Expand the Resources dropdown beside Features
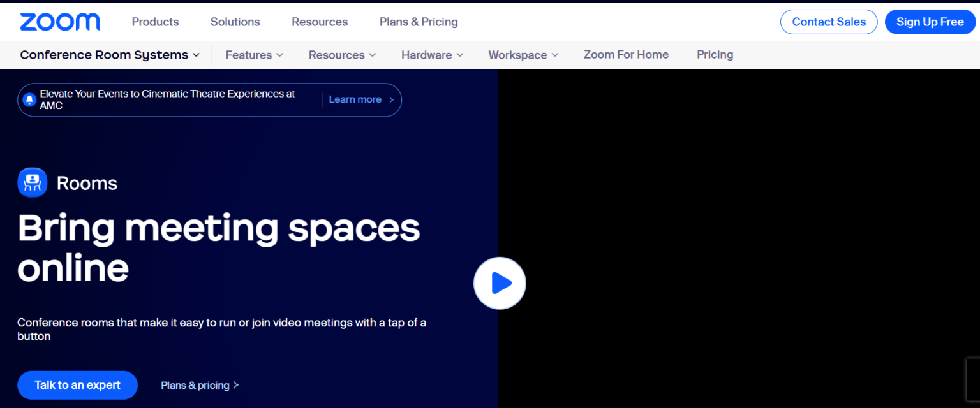Image resolution: width=980 pixels, height=408 pixels. [x=342, y=55]
